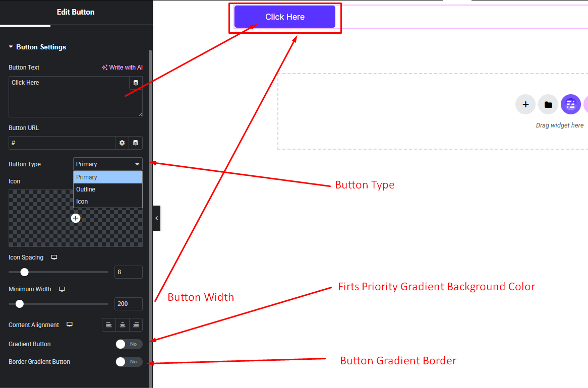Select Primary in the Button Type list
This screenshot has width=588, height=388.
[107, 177]
